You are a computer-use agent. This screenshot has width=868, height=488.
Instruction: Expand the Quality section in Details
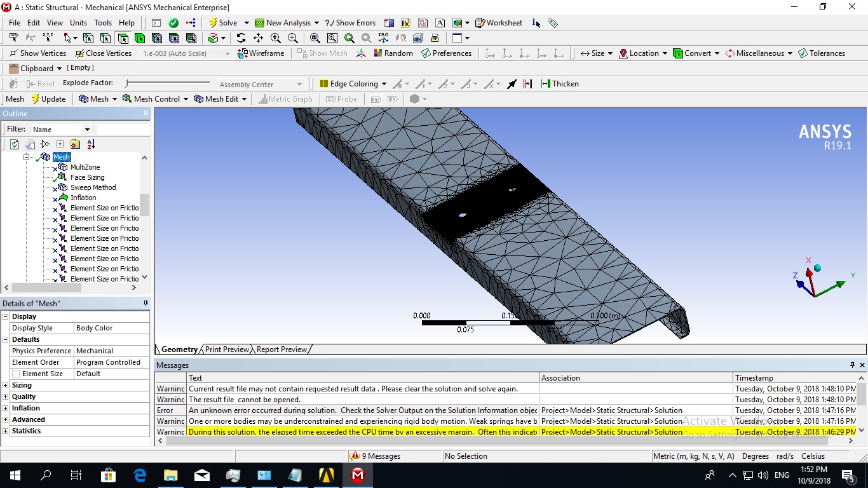6,396
